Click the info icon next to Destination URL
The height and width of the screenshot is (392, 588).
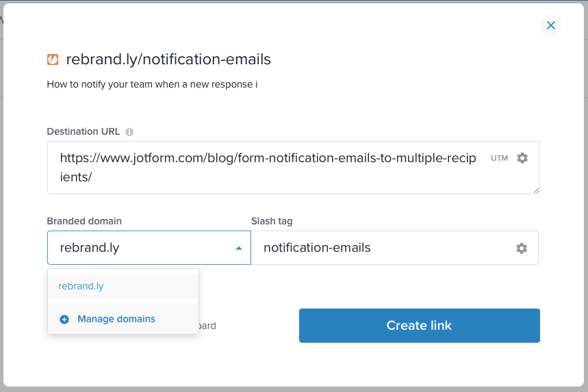129,132
